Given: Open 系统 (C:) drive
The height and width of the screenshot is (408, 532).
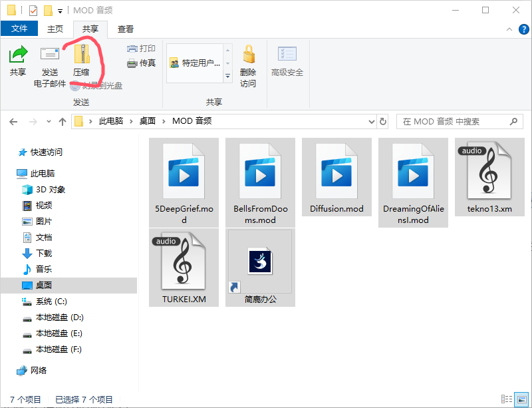Looking at the screenshot, I should [45, 302].
